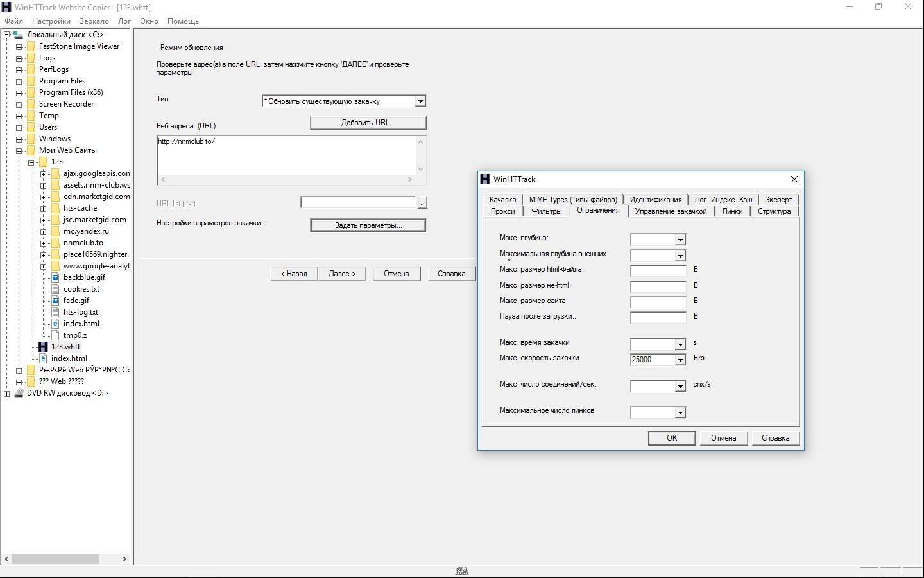This screenshot has height=578, width=924.
Task: Click Справка in the WinHTTrack dialog
Action: (776, 438)
